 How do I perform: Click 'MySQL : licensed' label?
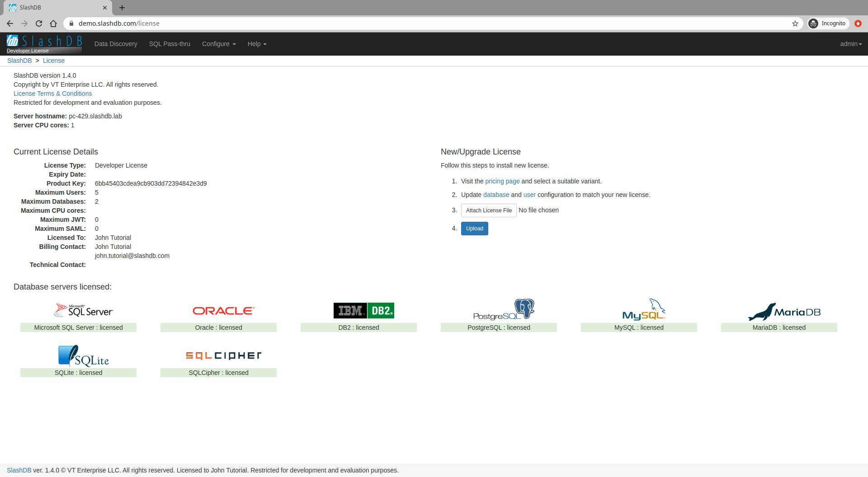coord(639,327)
